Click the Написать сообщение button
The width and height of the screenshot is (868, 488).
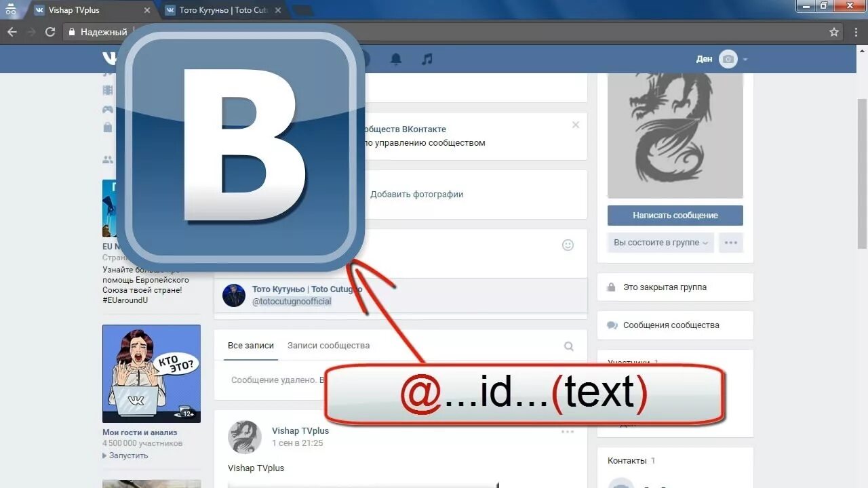point(675,216)
